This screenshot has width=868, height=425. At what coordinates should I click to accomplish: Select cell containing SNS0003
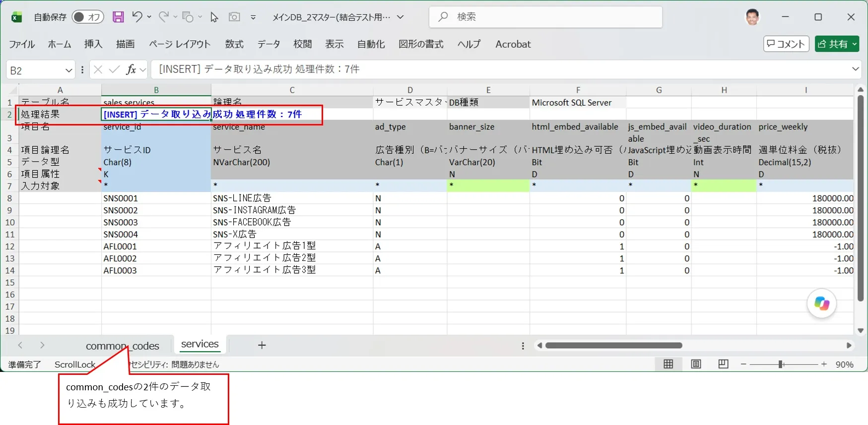point(156,222)
